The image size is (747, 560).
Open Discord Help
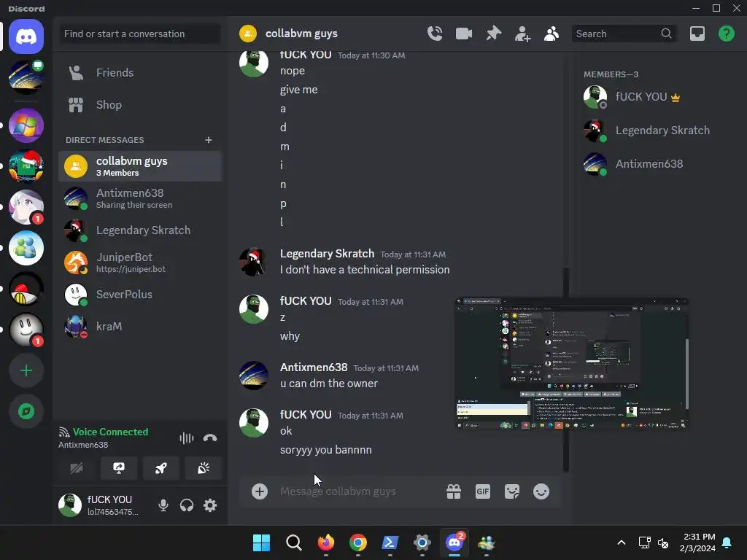(726, 34)
